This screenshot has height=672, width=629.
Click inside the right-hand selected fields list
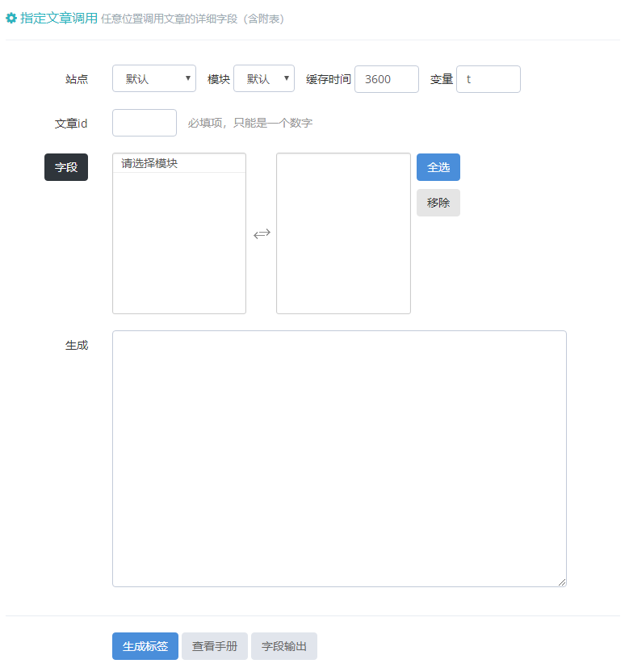tap(344, 233)
